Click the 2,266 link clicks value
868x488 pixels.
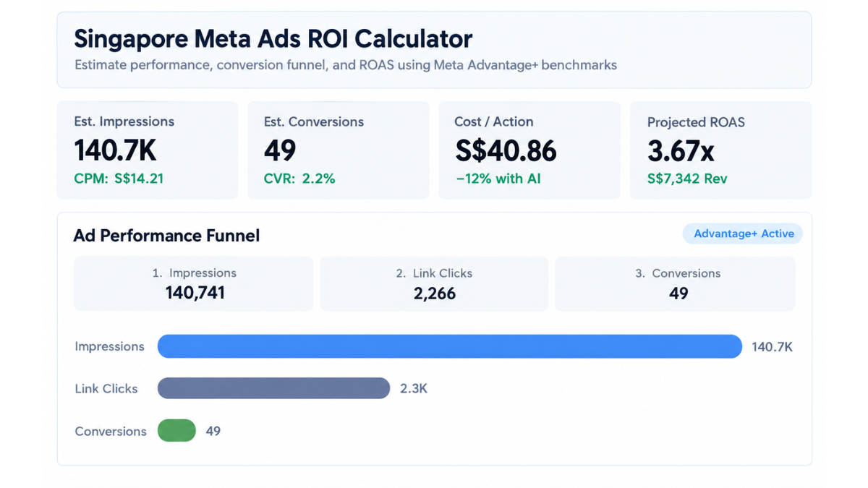(435, 293)
